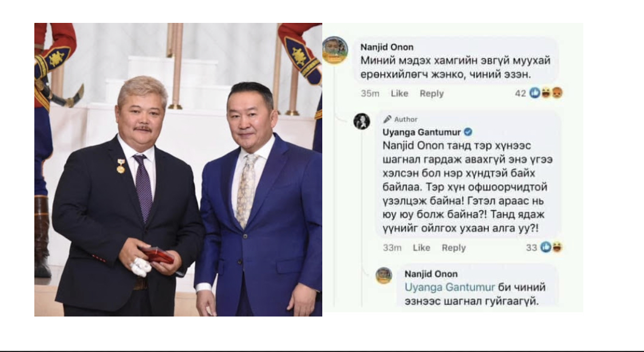This screenshot has width=644, height=352.
Task: Click the 42 reactions count
Action: click(x=520, y=93)
